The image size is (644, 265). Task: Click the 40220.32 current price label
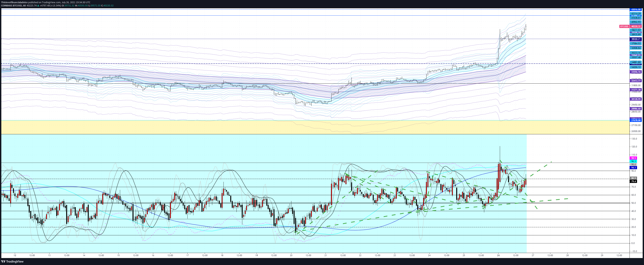[x=636, y=26]
